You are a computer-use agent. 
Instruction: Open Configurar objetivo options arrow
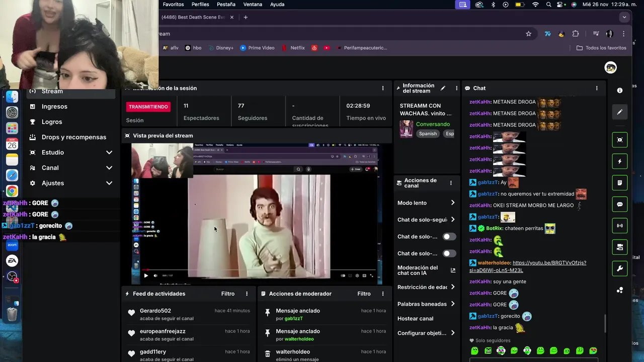(x=453, y=333)
